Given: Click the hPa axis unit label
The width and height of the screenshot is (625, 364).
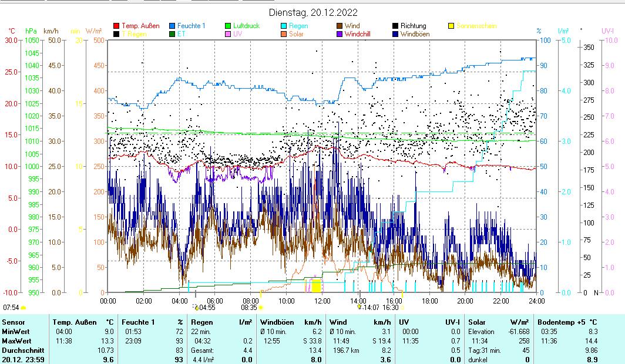Looking at the screenshot, I should [x=31, y=31].
